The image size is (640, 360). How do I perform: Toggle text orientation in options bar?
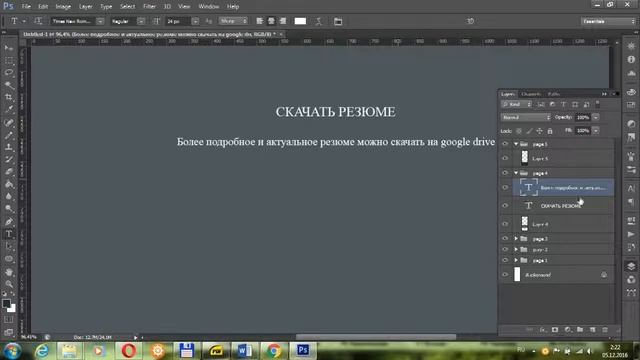click(38, 21)
